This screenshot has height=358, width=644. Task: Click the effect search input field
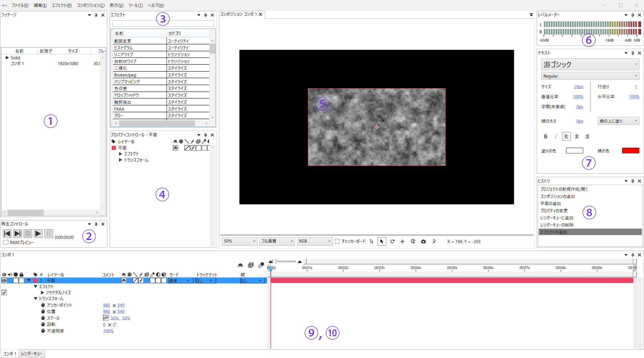(163, 23)
